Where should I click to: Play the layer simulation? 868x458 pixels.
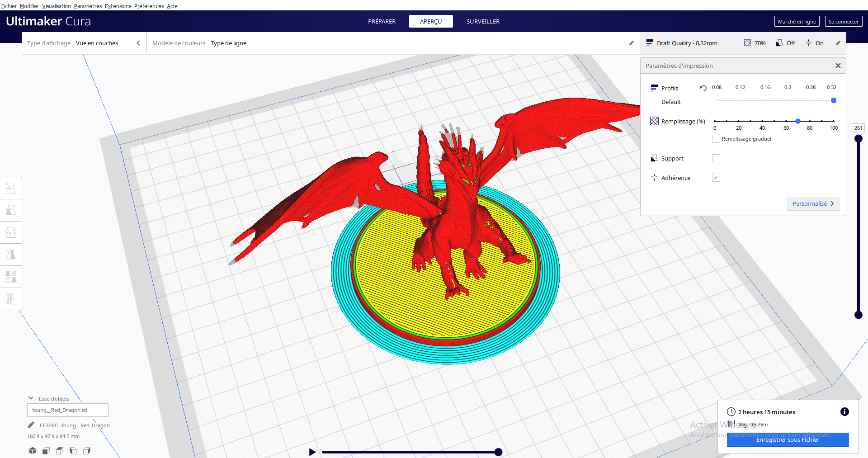pos(312,452)
